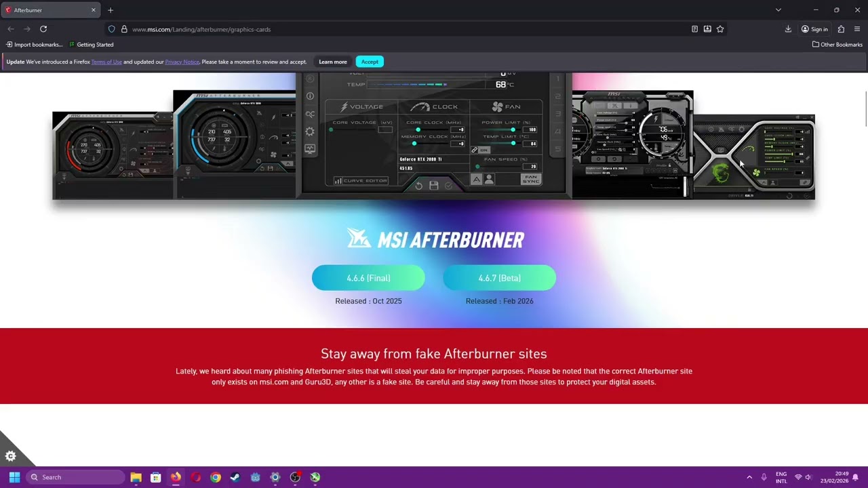Open the Firefox application menu

tap(857, 29)
